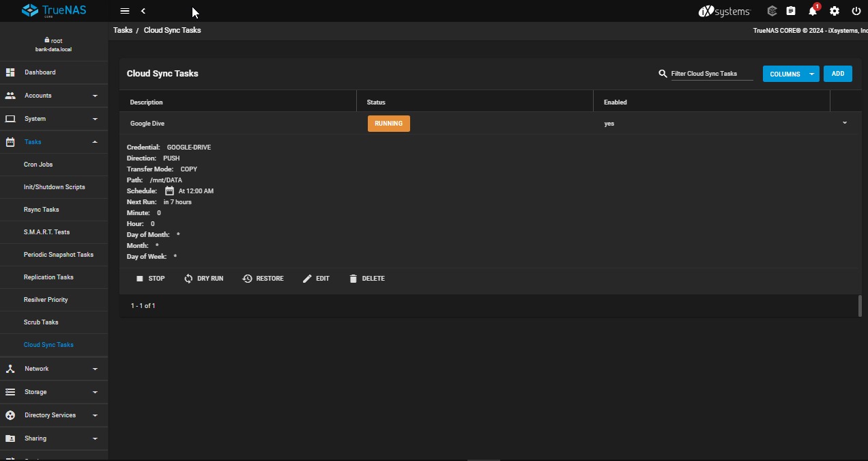The height and width of the screenshot is (461, 868).
Task: Click the Filter Cloud Sync Tasks field
Action: [x=712, y=74]
